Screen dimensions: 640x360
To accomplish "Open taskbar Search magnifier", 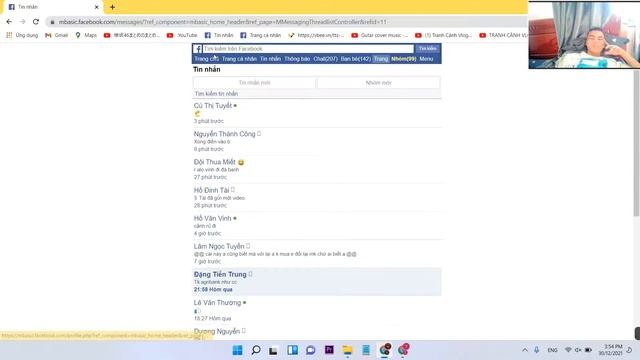I will pos(256,350).
